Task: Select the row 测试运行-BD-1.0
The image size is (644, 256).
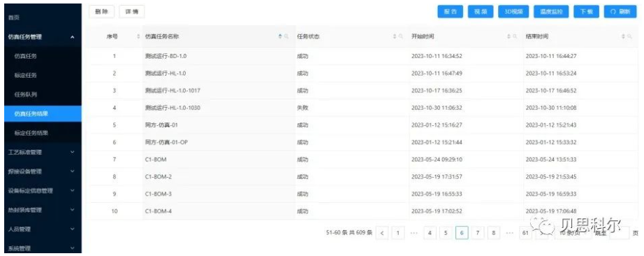Action: 363,56
